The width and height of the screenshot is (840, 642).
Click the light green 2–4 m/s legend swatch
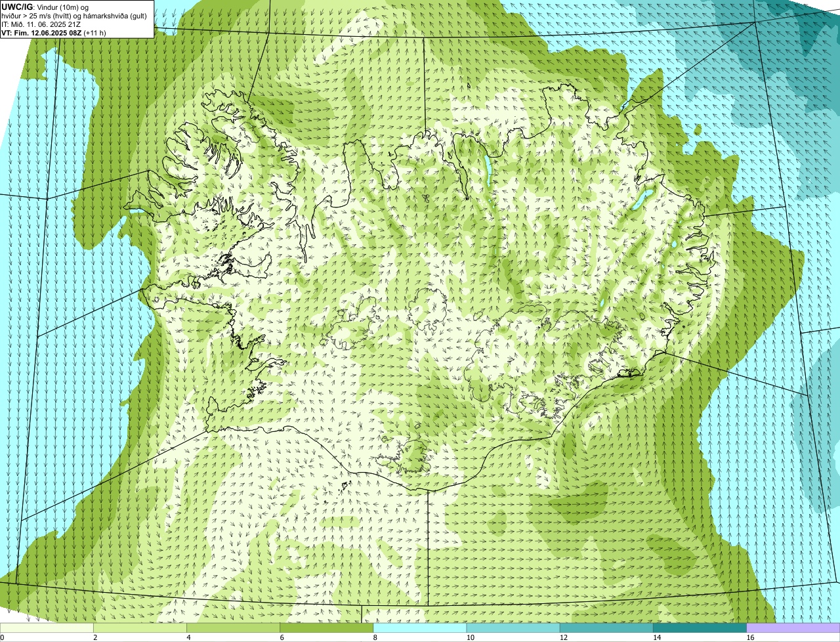click(140, 628)
